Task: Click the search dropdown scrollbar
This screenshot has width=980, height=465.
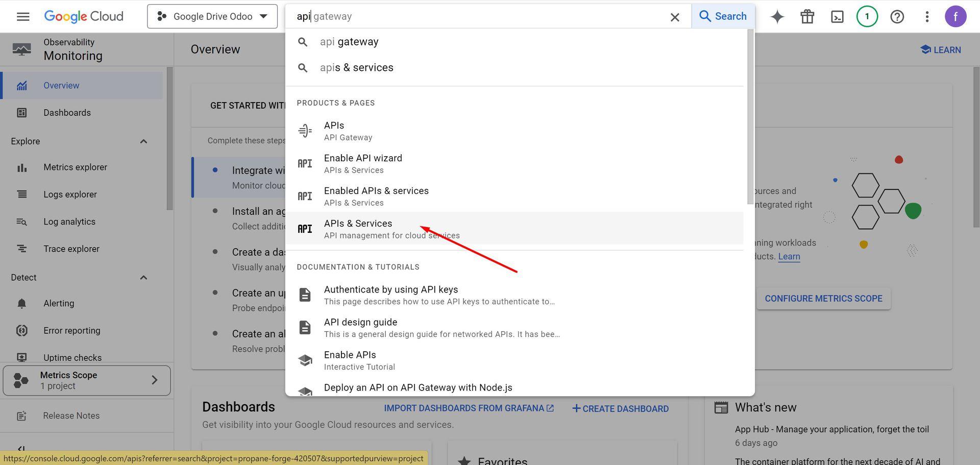Action: [750, 117]
